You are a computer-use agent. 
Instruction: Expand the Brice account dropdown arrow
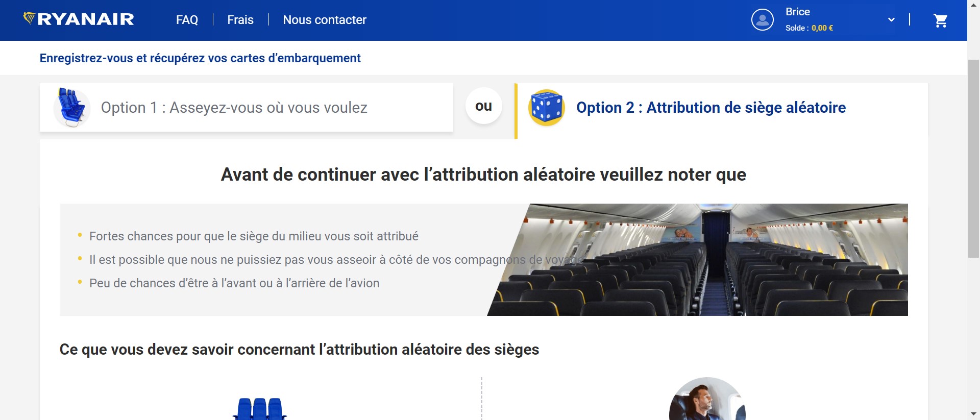point(891,20)
